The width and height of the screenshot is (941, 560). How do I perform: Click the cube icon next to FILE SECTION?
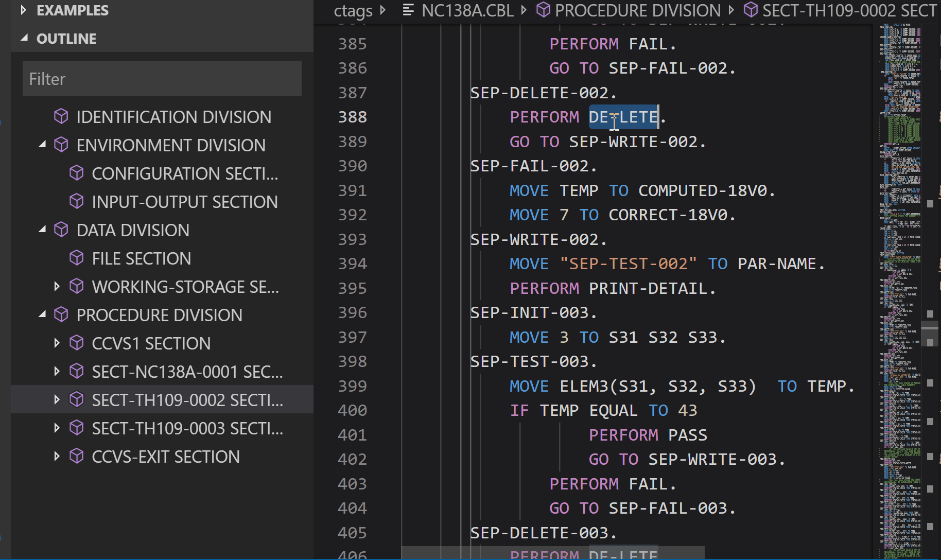tap(77, 258)
